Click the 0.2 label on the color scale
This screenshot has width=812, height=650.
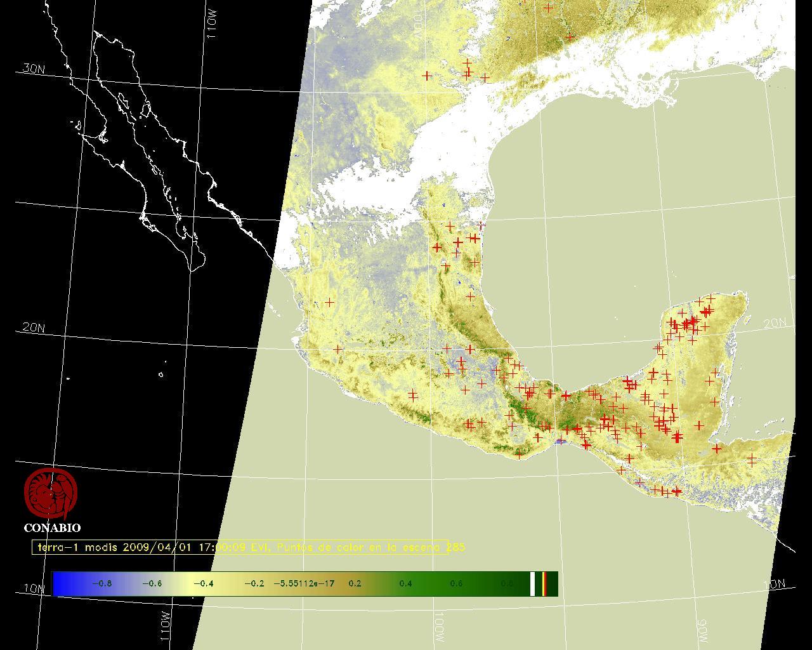[x=355, y=583]
